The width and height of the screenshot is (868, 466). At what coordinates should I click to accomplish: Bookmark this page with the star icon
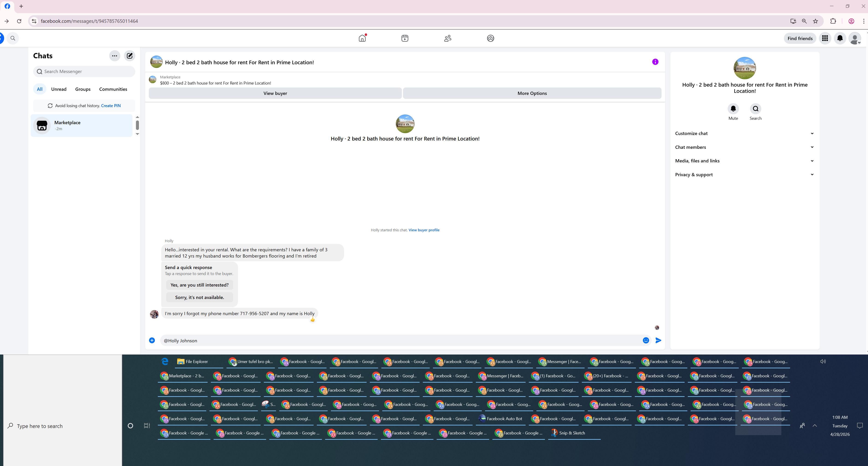click(x=815, y=21)
